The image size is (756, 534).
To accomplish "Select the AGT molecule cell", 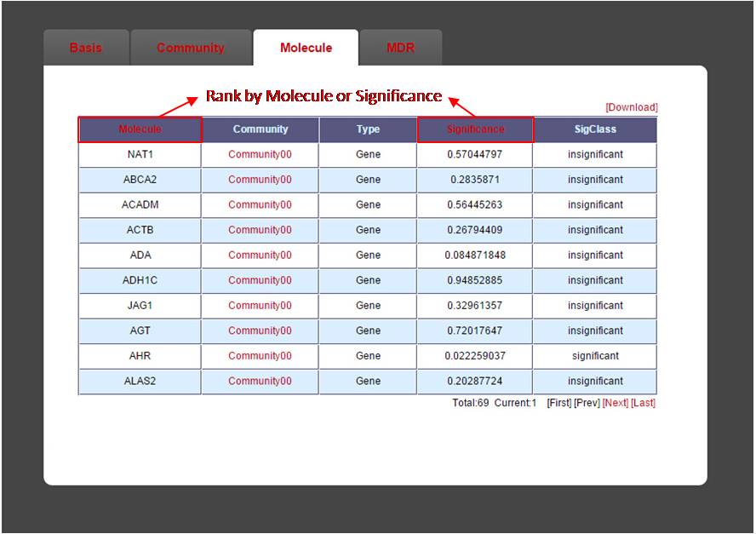I will [x=140, y=330].
